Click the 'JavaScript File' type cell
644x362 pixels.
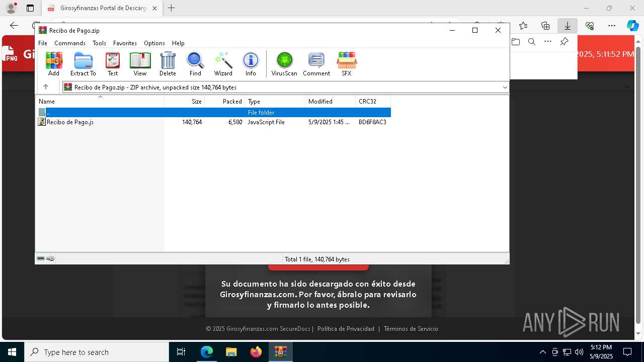(x=266, y=122)
